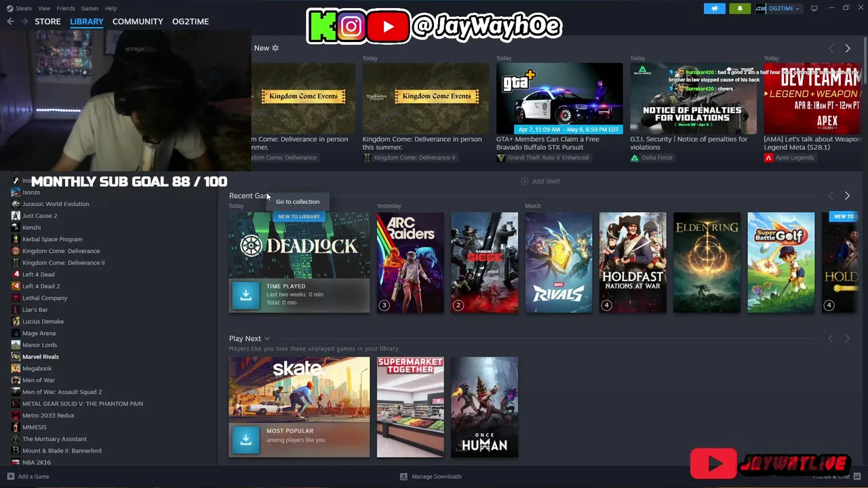Click Go to collection tooltip button
This screenshot has width=868, height=488.
[x=298, y=201]
